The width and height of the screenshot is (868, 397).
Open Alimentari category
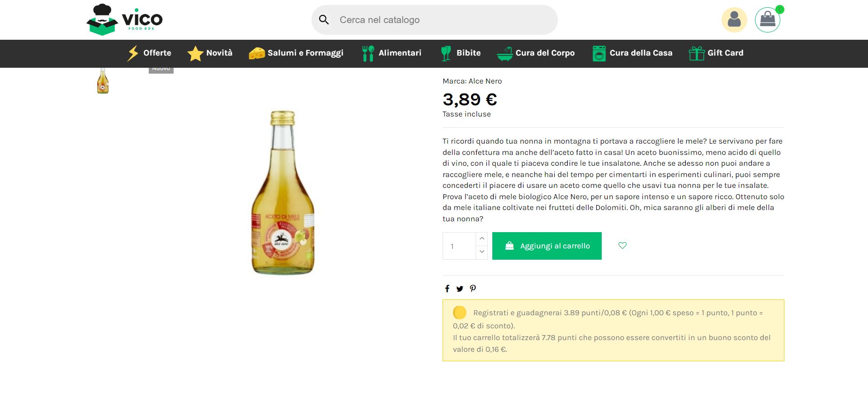(392, 53)
